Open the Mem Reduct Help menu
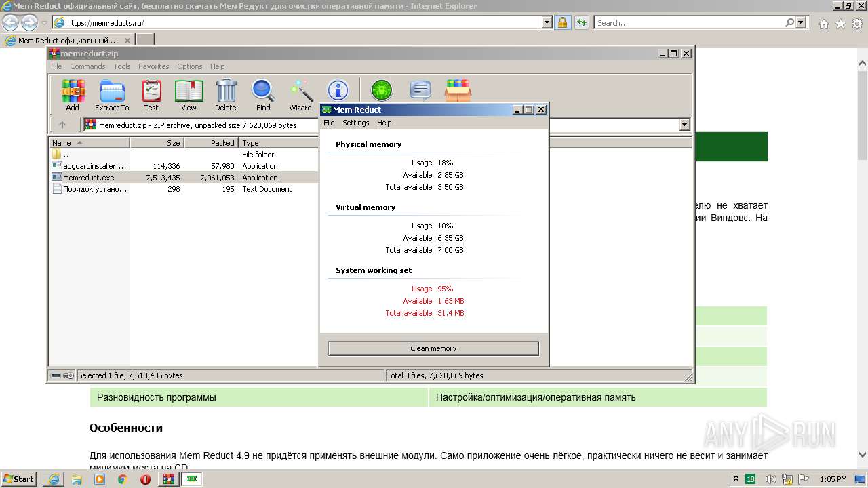Image resolution: width=868 pixels, height=488 pixels. [384, 123]
